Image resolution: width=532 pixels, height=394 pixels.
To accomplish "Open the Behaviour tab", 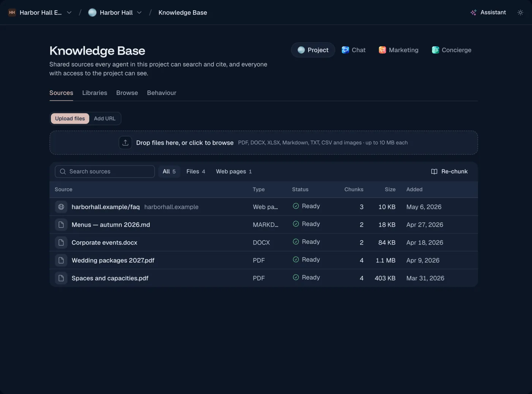I will pos(161,93).
